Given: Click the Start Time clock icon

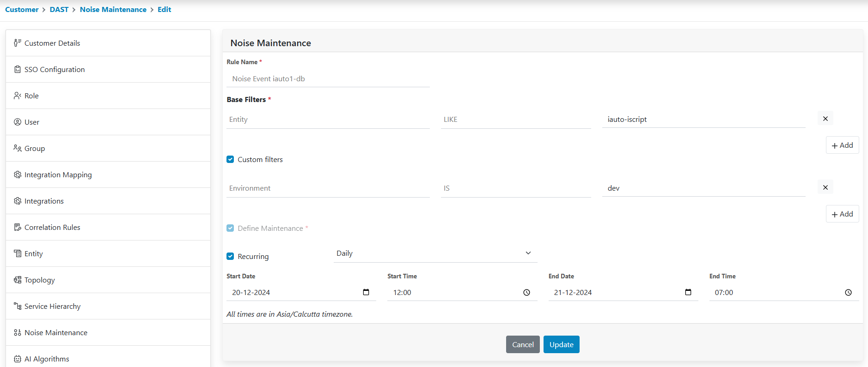Looking at the screenshot, I should [526, 293].
